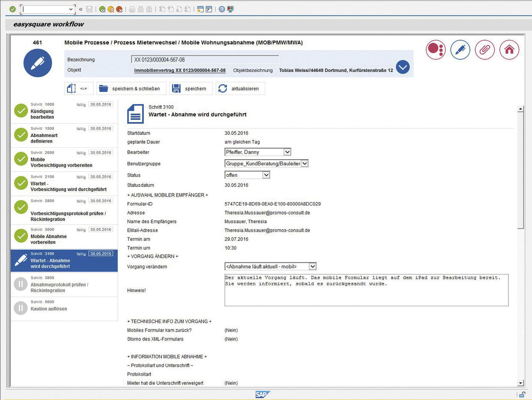
Task: Click the green checkmark on Schritt 1000
Action: point(21,110)
